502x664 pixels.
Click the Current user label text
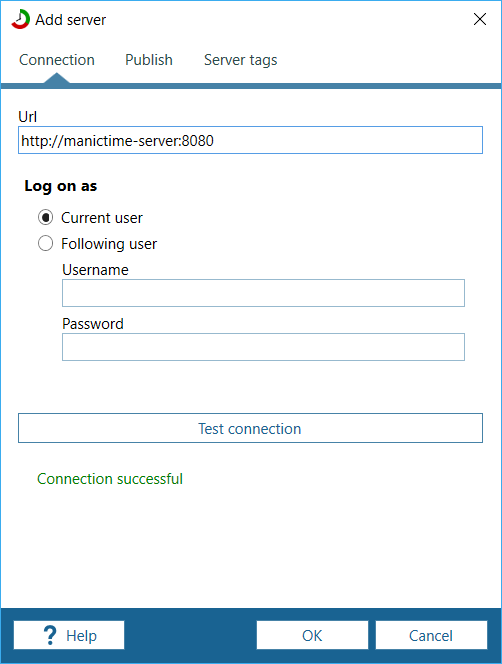coord(102,218)
